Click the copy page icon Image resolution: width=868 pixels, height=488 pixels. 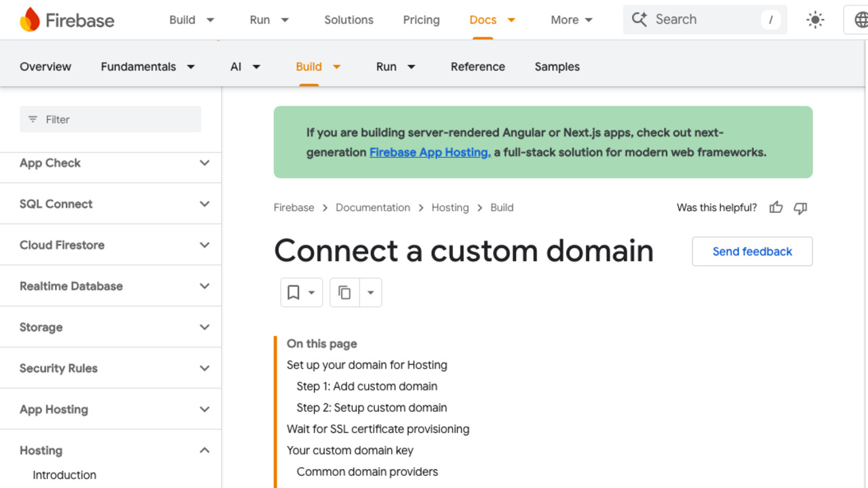(x=344, y=292)
